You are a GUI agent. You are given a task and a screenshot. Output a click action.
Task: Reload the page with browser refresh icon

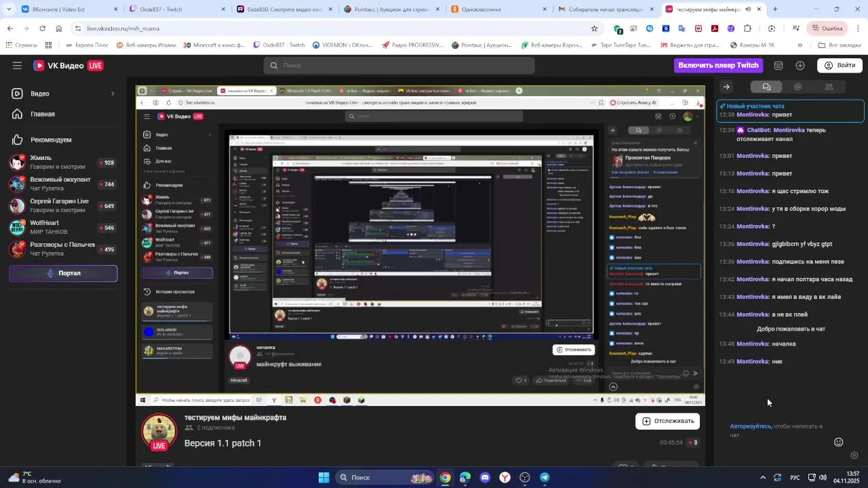(x=42, y=28)
